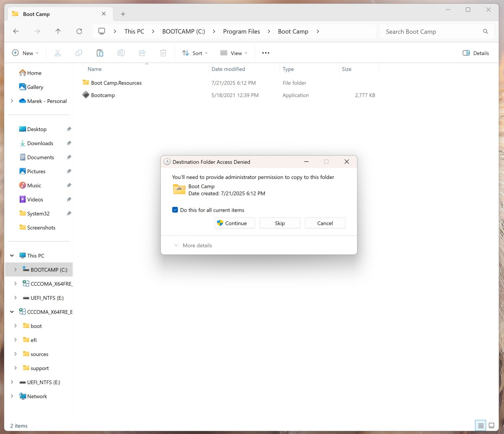504x434 pixels.
Task: Expand More details in the dialog
Action: click(193, 245)
